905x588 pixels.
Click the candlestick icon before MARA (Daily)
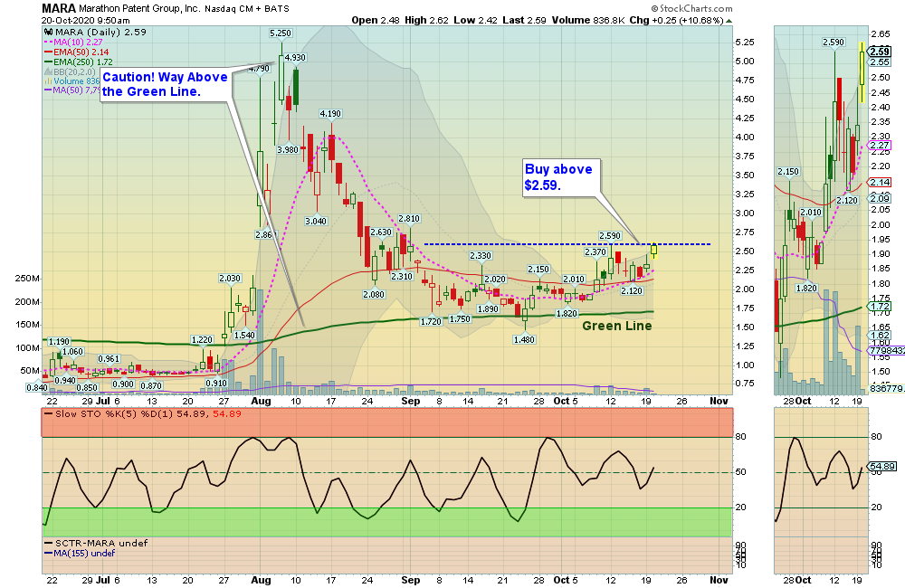tap(49, 33)
